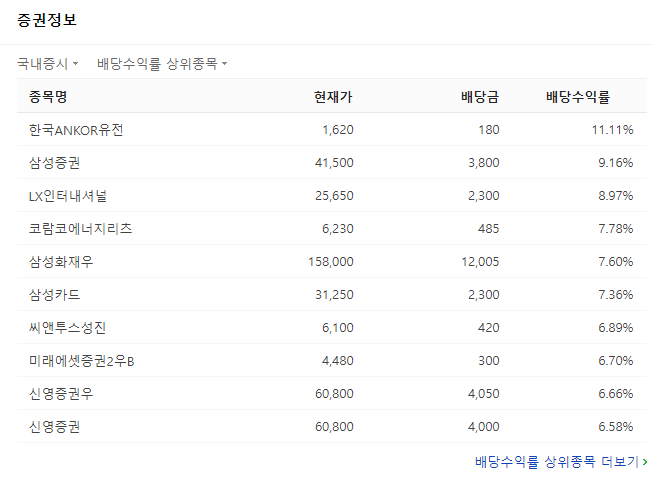Select price 6,230 for 코람코에너지리츠
Screen dimensions: 652x478
click(338, 229)
